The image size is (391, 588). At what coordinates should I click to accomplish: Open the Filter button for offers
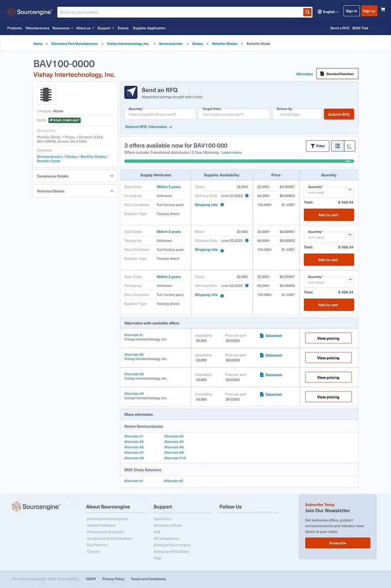(x=318, y=146)
